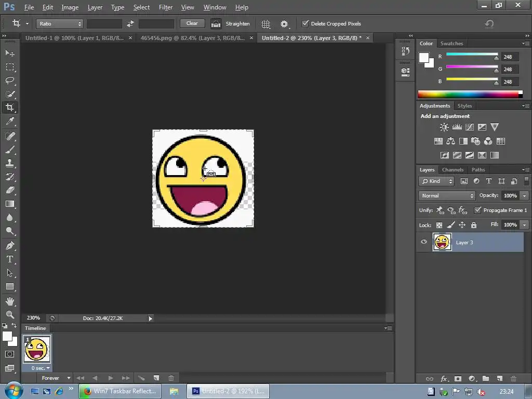The height and width of the screenshot is (399, 532).
Task: Select the Pen tool
Action: (x=10, y=246)
